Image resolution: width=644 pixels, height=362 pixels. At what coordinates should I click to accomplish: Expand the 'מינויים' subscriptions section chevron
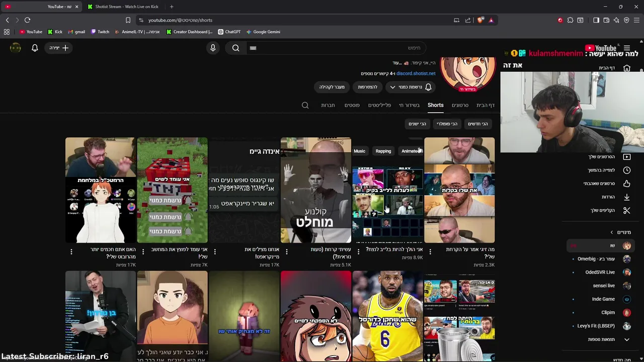[612, 232]
